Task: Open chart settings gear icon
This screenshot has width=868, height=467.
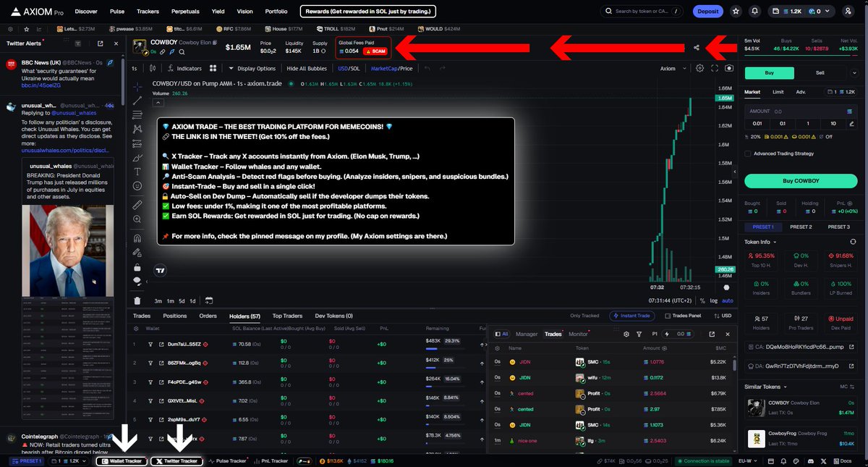Action: 699,68
